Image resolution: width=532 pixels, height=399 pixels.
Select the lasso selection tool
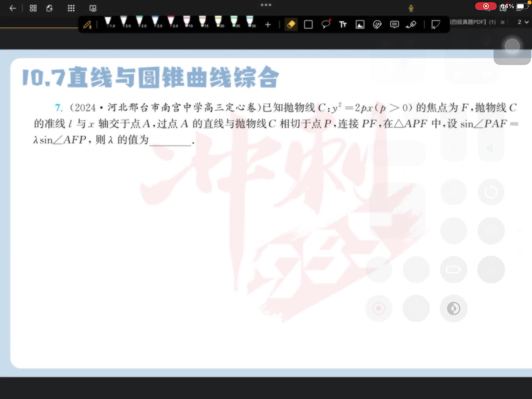[326, 25]
